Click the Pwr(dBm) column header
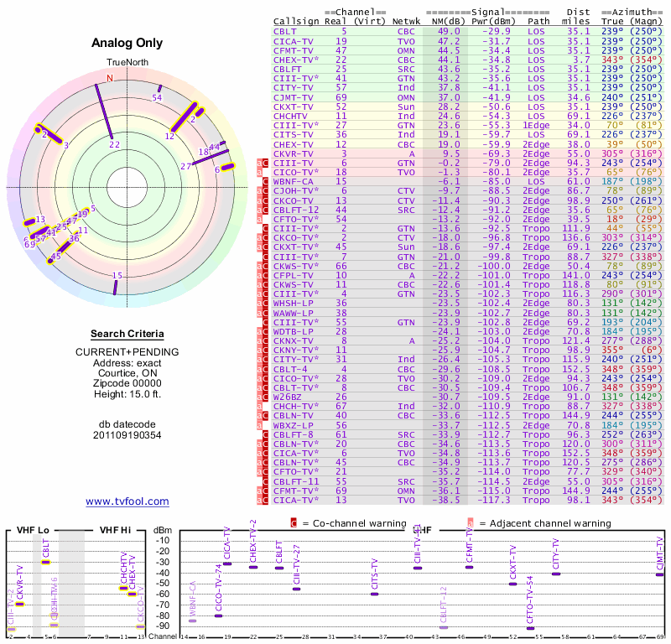 493,22
